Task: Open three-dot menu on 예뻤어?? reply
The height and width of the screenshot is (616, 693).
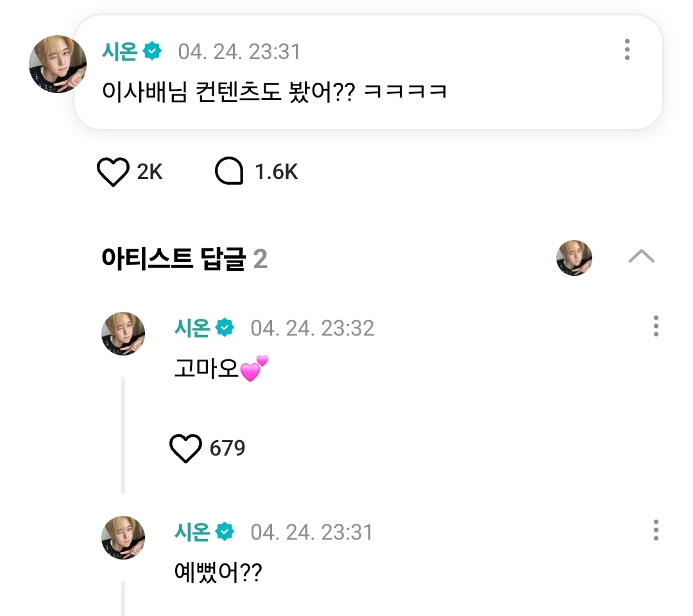Action: (656, 530)
